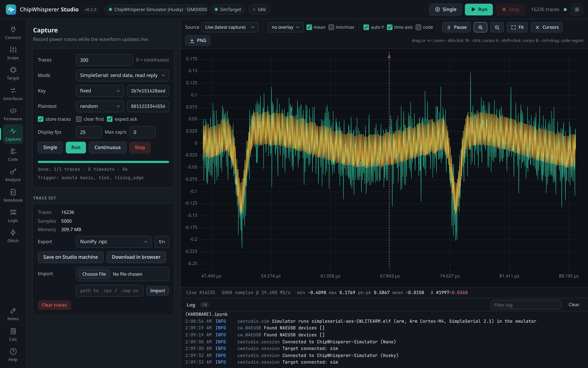
Task: Open the Key type dropdown
Action: 100,91
